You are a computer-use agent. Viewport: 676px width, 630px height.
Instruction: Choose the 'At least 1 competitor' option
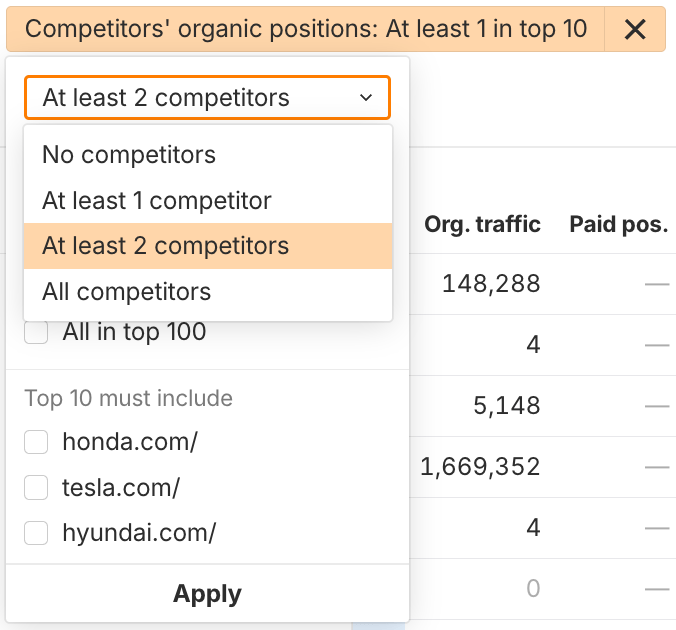coord(157,201)
